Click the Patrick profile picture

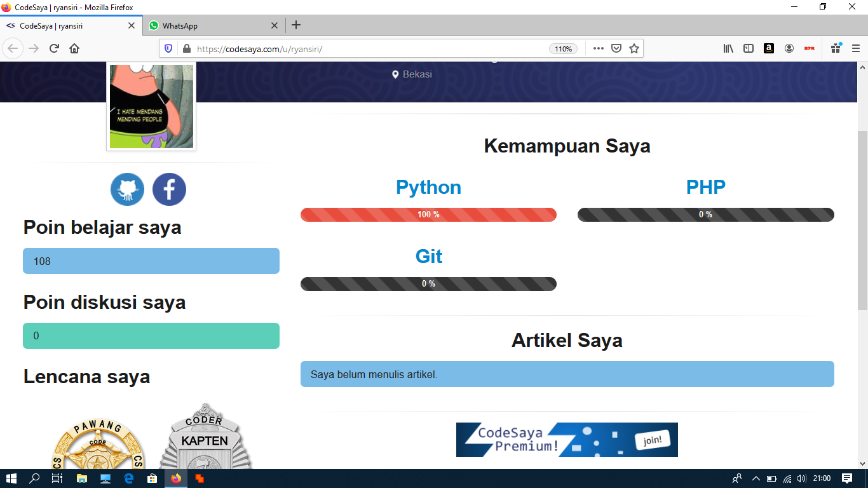coord(151,106)
